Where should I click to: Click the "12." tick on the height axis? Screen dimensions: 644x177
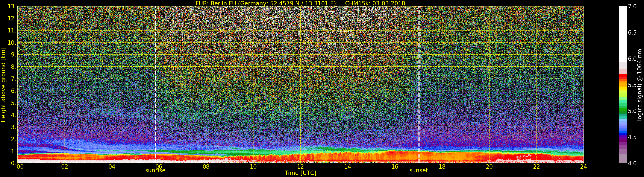point(12,18)
